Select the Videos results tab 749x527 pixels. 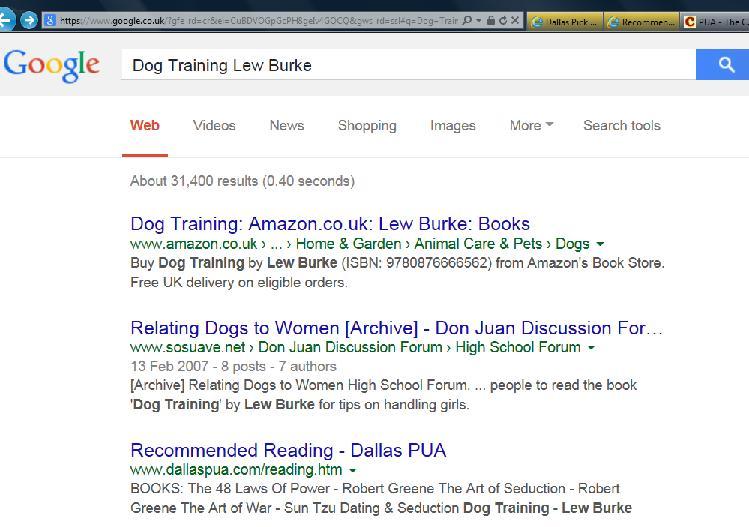[214, 126]
